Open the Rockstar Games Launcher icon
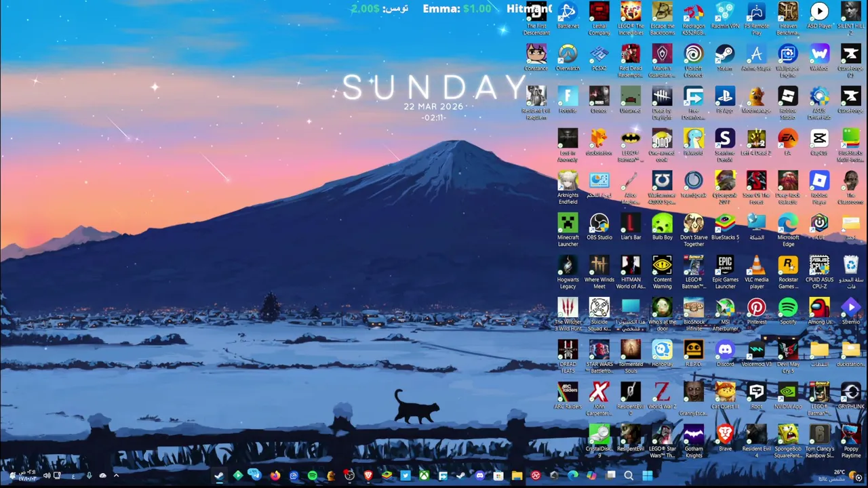The image size is (868, 488). tap(787, 272)
